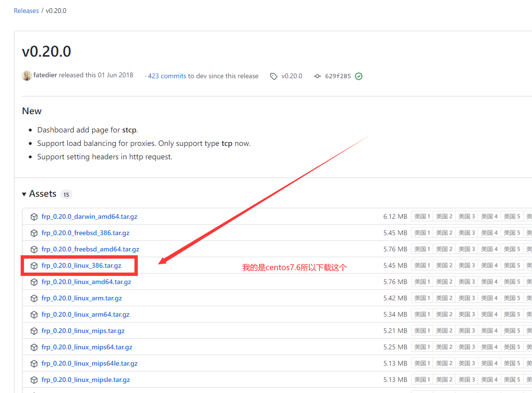The width and height of the screenshot is (532, 393).
Task: Collapse the Assets section triangle
Action: click(x=24, y=194)
